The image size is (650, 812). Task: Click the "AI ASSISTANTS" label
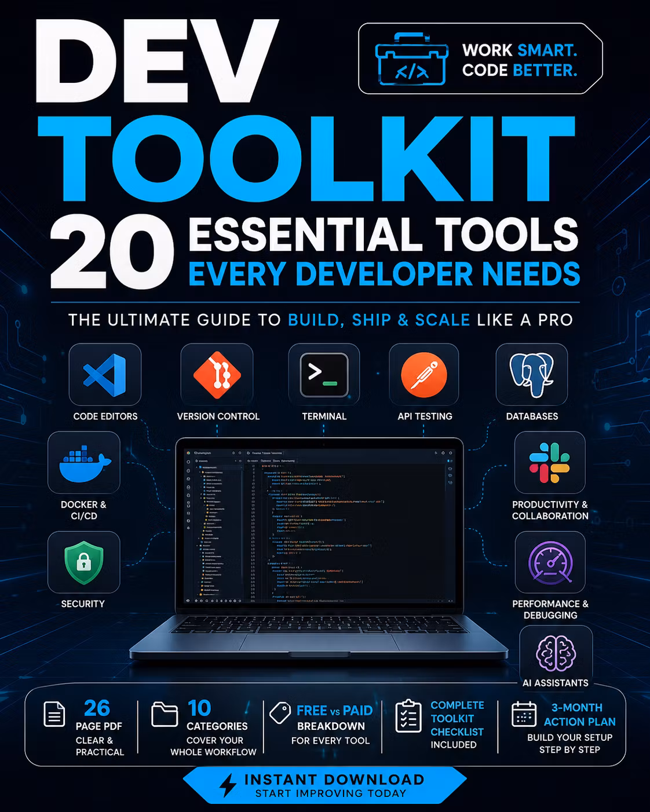pyautogui.click(x=556, y=683)
